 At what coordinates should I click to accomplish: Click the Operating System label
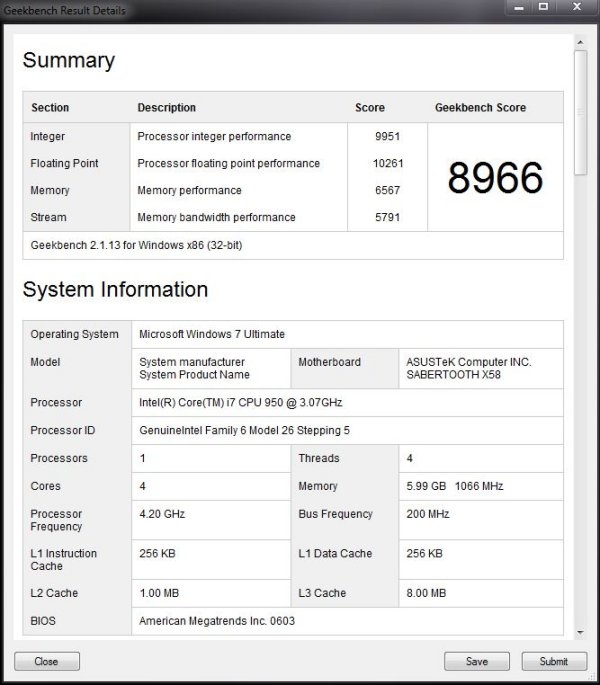tap(74, 334)
